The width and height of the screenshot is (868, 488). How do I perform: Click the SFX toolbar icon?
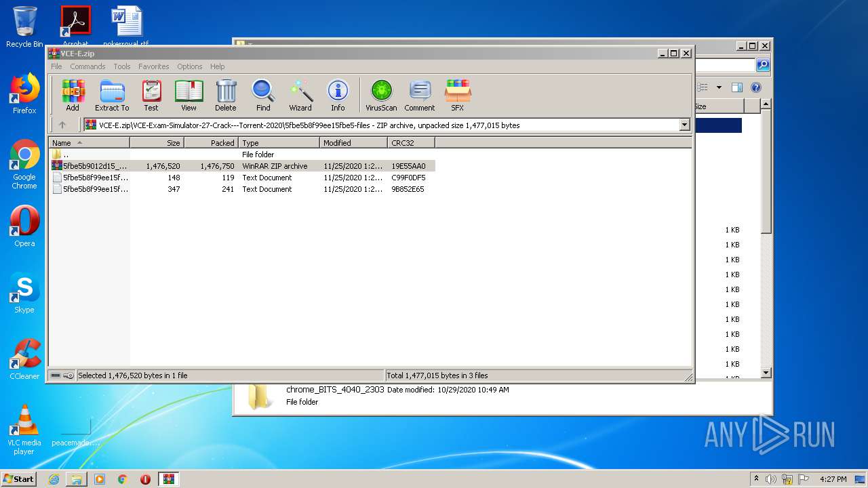(458, 95)
